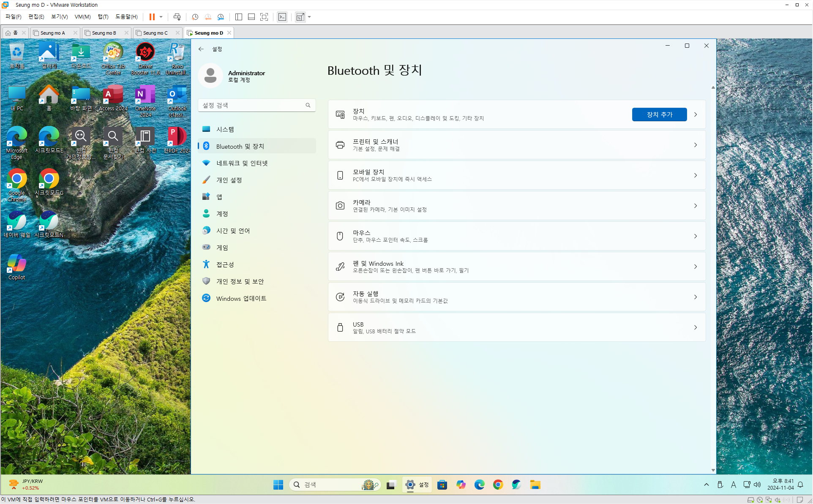
Task: Expand the 프린터 및 스캐너 row chevron
Action: coord(695,145)
